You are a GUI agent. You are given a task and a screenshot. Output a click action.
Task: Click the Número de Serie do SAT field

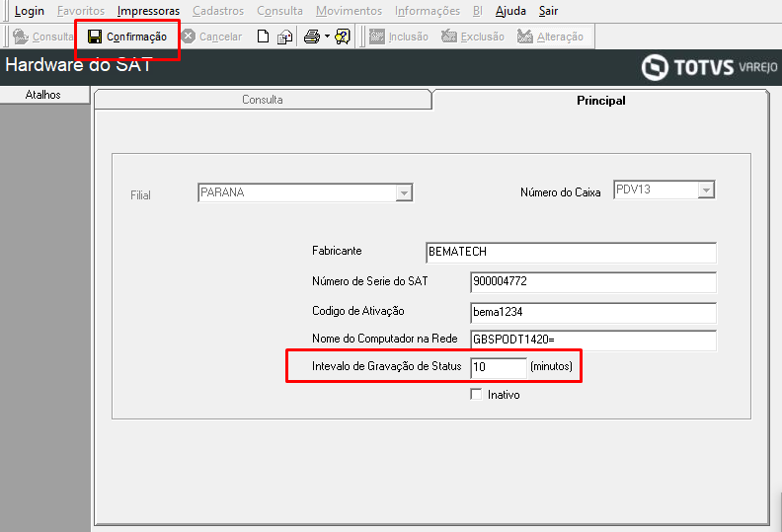[x=593, y=281]
